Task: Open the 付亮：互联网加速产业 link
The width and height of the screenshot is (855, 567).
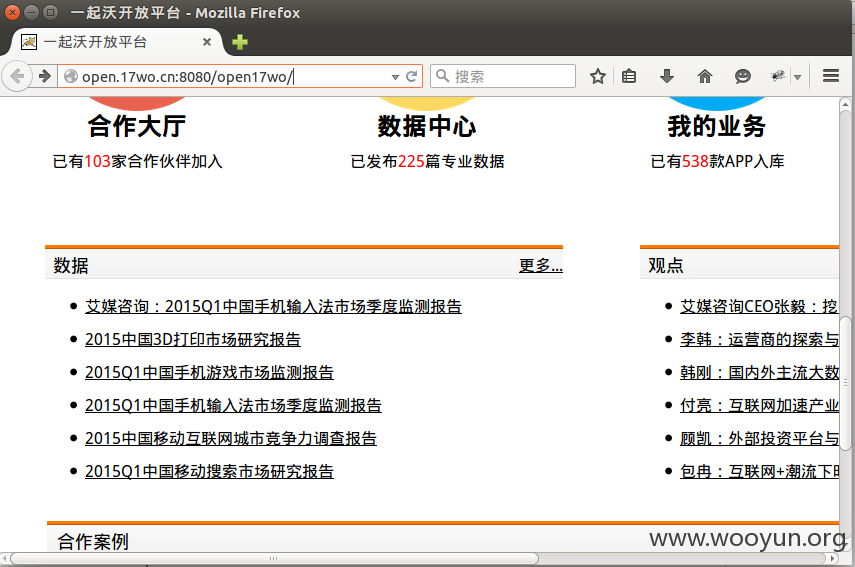Action: 759,406
